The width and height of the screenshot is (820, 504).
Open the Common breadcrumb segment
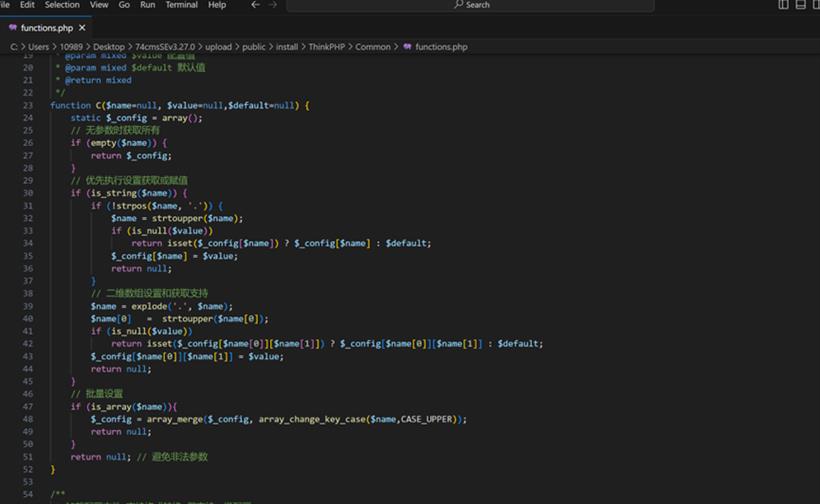[373, 47]
